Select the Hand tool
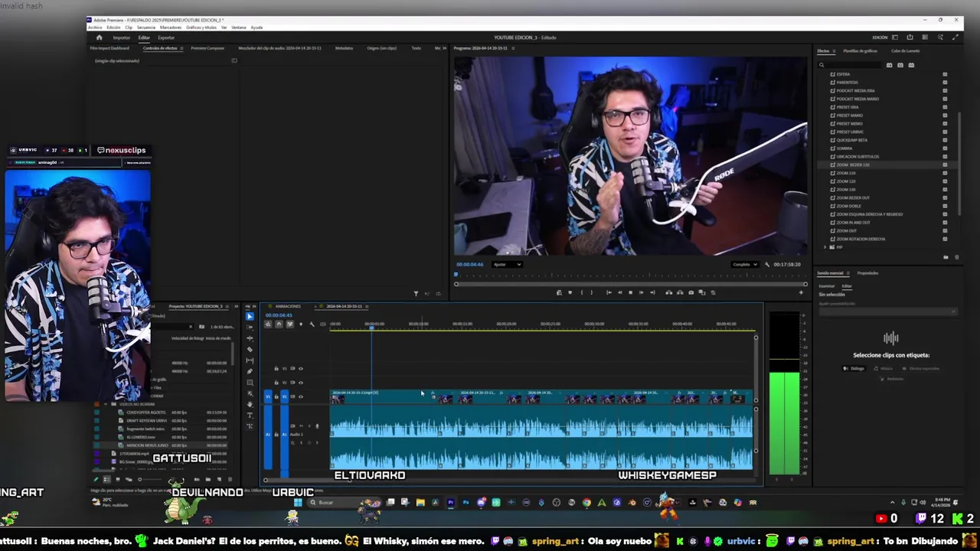This screenshot has width=980, height=551. (250, 404)
